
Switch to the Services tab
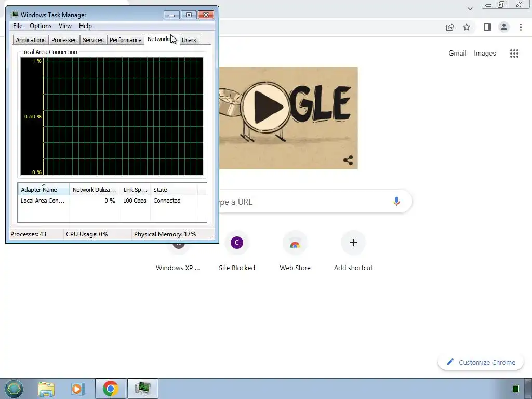(x=93, y=40)
